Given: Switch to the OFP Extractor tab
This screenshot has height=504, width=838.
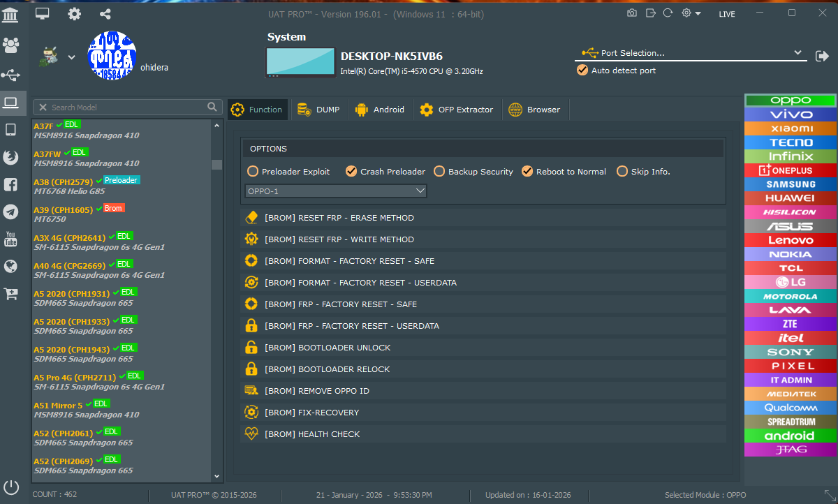Looking at the screenshot, I should 456,110.
